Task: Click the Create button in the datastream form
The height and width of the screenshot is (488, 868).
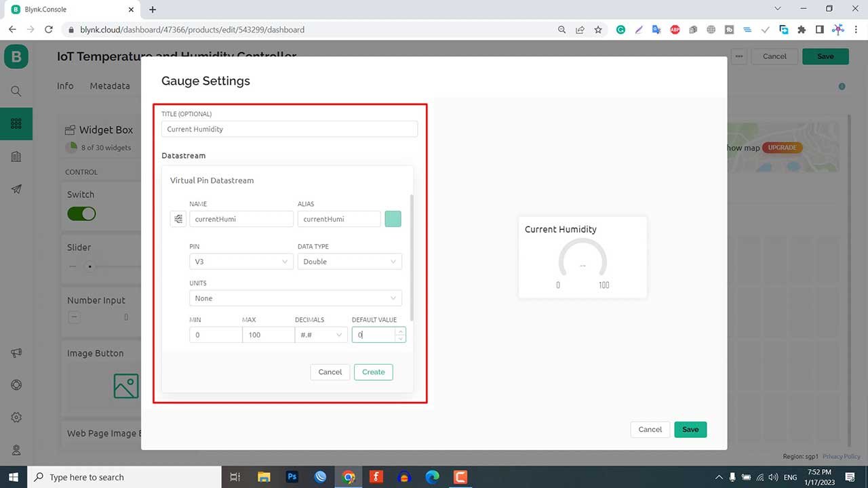Action: [373, 371]
